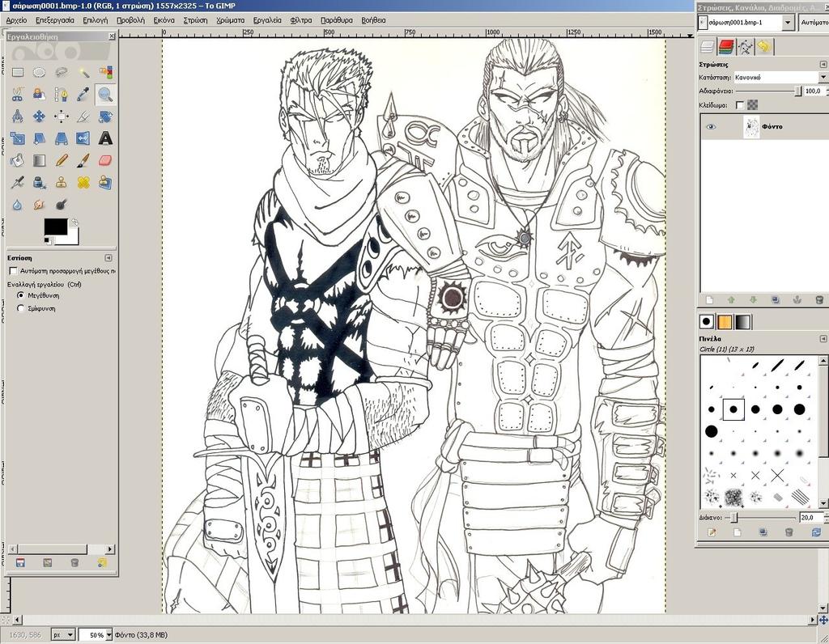The width and height of the screenshot is (829, 644).
Task: Choose the Alignment tool
Action: point(62,117)
